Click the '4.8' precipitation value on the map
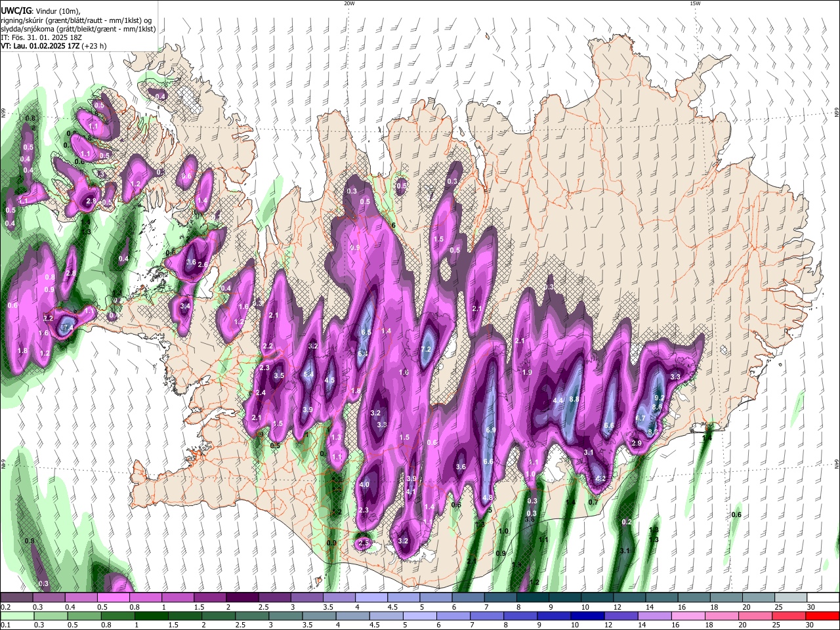Viewport: 840px width, 630px height. pyautogui.click(x=487, y=498)
